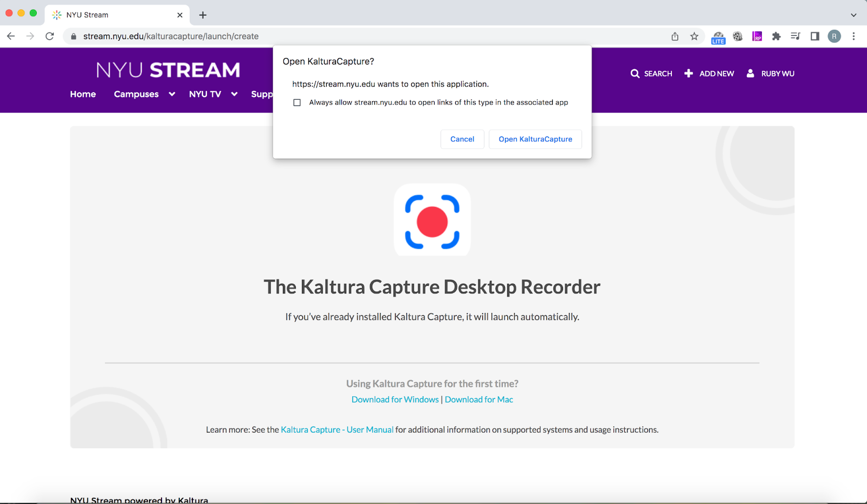Click the globe extension icon

[x=737, y=36]
